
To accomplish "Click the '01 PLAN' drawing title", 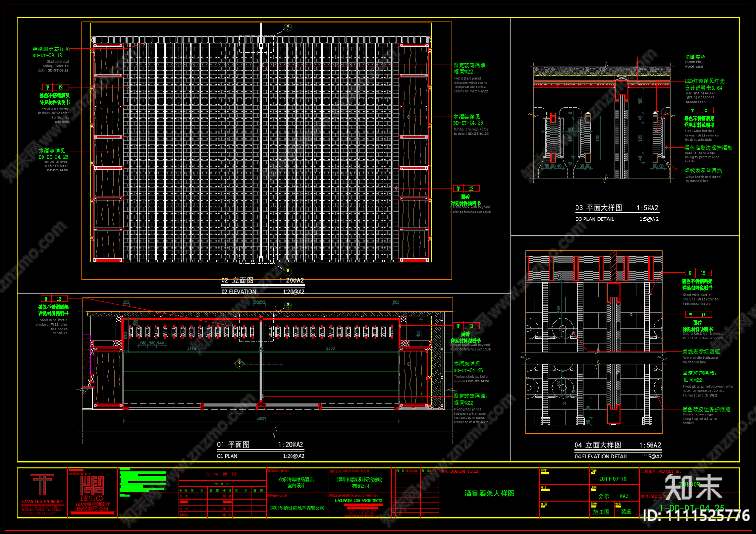I will click(x=227, y=456).
